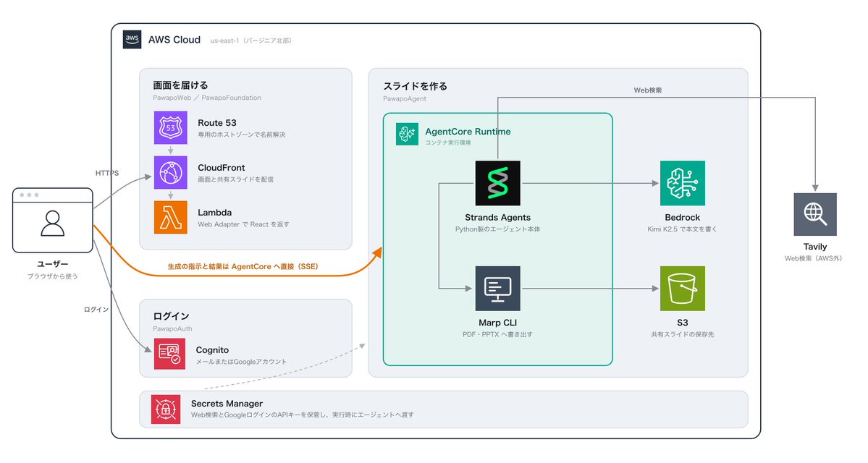Screen dimensions: 868x463
Task: Select the us-east-1 region label
Action: click(250, 41)
